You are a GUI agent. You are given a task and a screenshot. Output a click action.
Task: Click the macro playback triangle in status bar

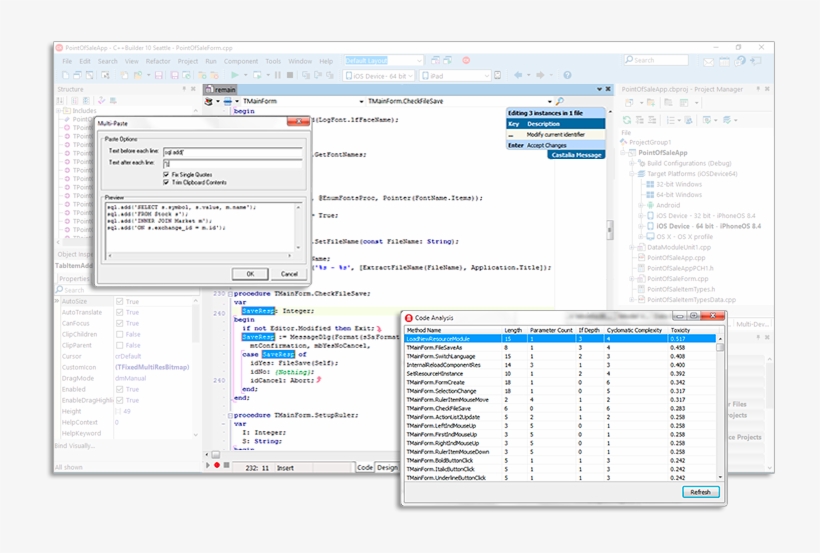coord(208,465)
